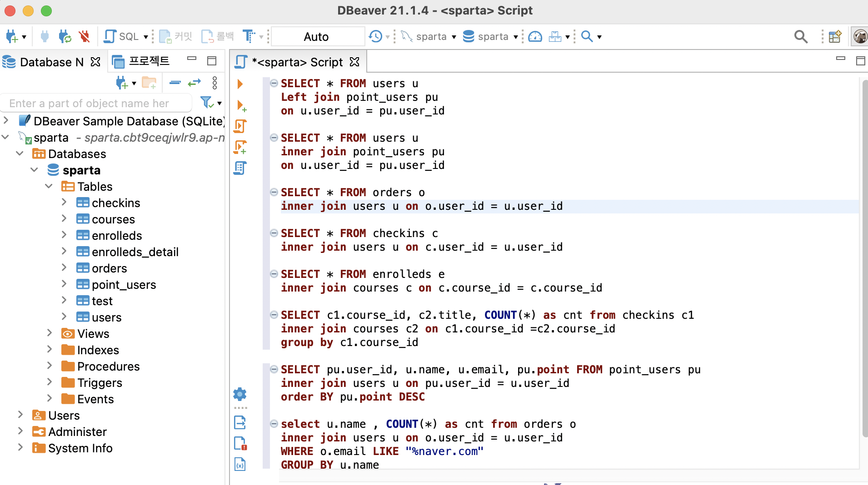Viewport: 868px width, 485px height.
Task: Collapse the SELECT FROM orders query block
Action: (274, 192)
